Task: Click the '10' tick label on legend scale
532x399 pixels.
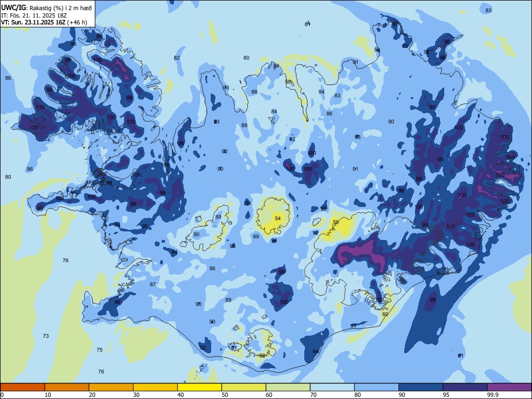Action: (x=48, y=395)
